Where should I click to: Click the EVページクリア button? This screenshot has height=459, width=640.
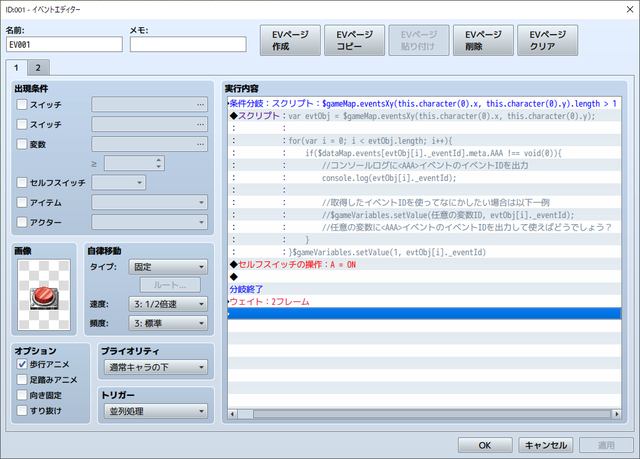coord(547,40)
